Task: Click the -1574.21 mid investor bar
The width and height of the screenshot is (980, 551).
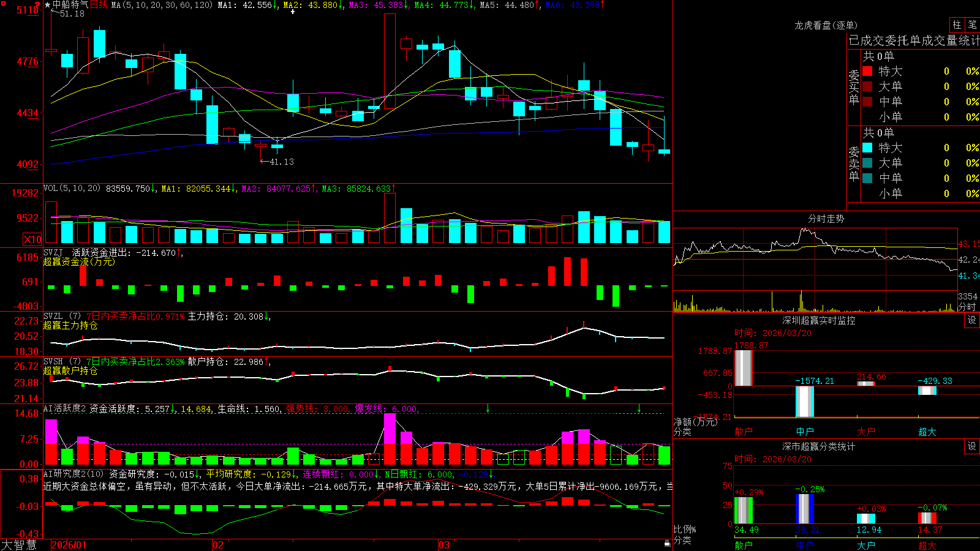Action: (x=805, y=402)
